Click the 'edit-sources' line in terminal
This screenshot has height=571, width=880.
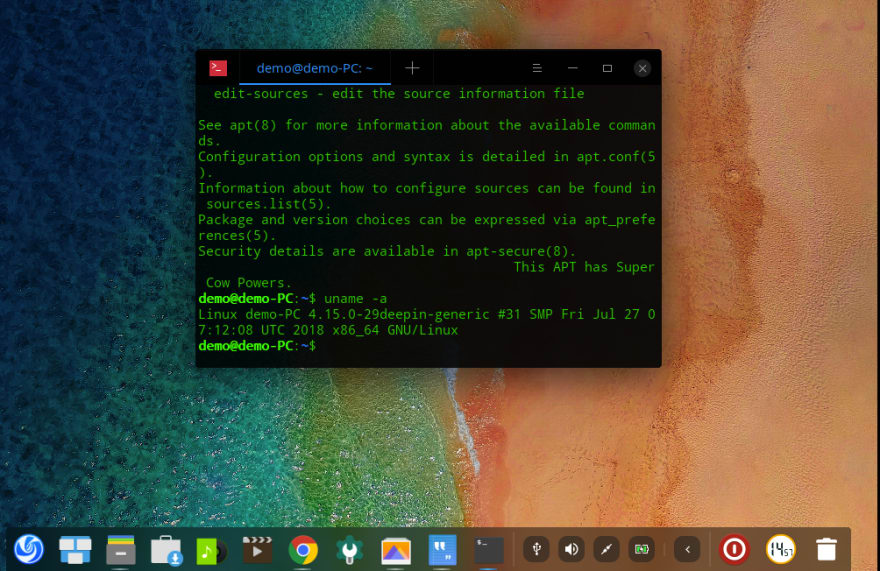pos(399,94)
